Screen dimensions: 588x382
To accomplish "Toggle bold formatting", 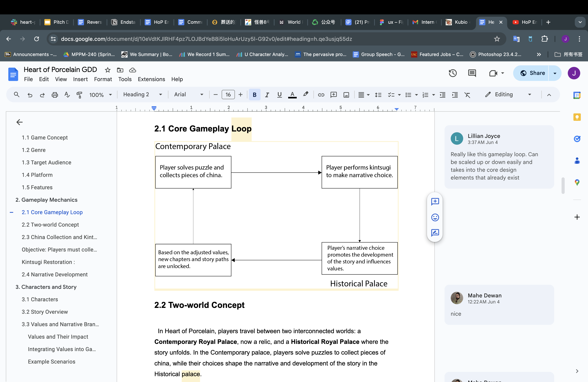I will coord(255,95).
